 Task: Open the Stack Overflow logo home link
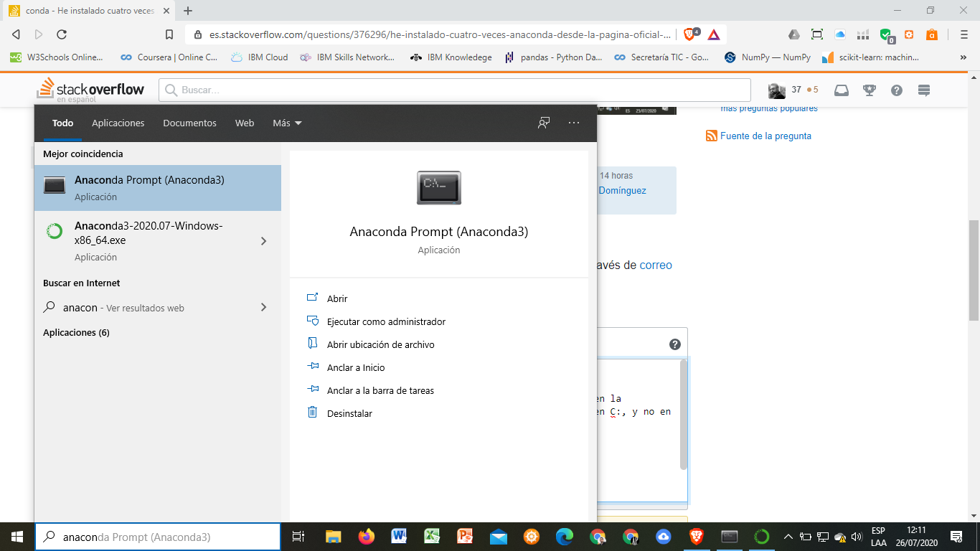(x=90, y=90)
